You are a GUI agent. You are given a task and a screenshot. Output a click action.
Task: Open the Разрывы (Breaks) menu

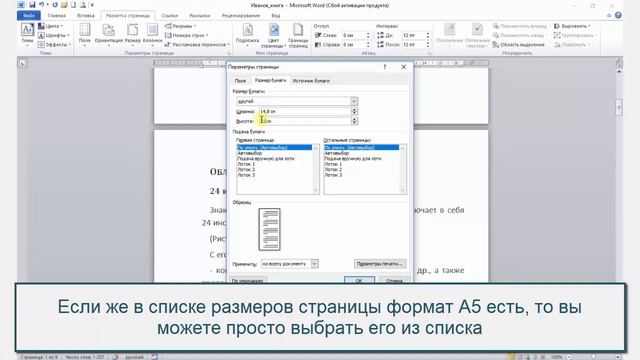[180, 26]
